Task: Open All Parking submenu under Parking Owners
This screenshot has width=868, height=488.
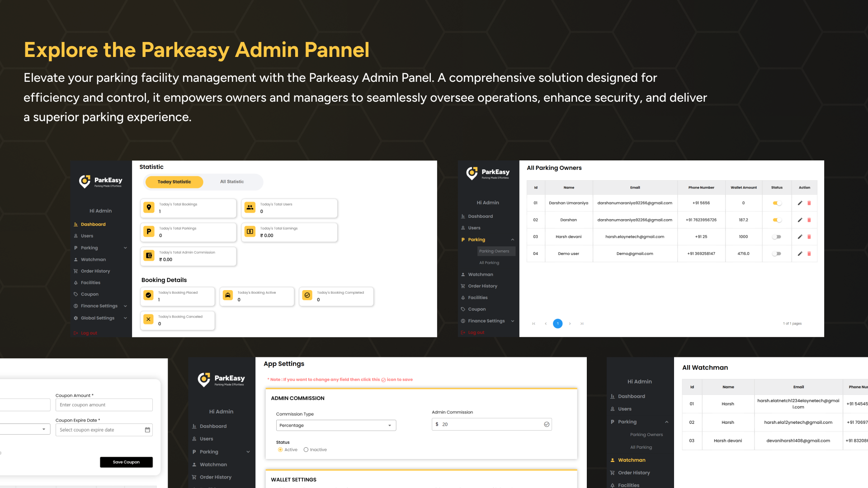Action: pos(489,263)
